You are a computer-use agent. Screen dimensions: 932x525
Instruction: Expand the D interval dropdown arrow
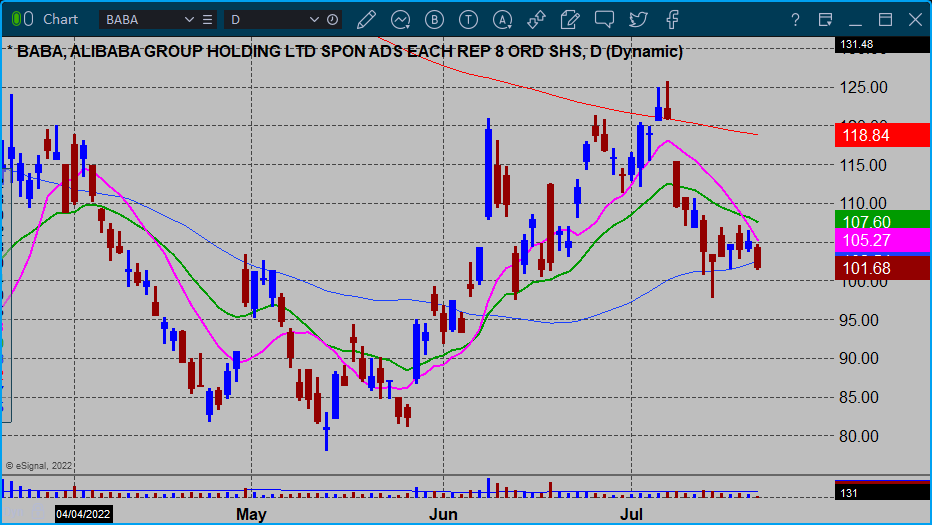(x=314, y=20)
